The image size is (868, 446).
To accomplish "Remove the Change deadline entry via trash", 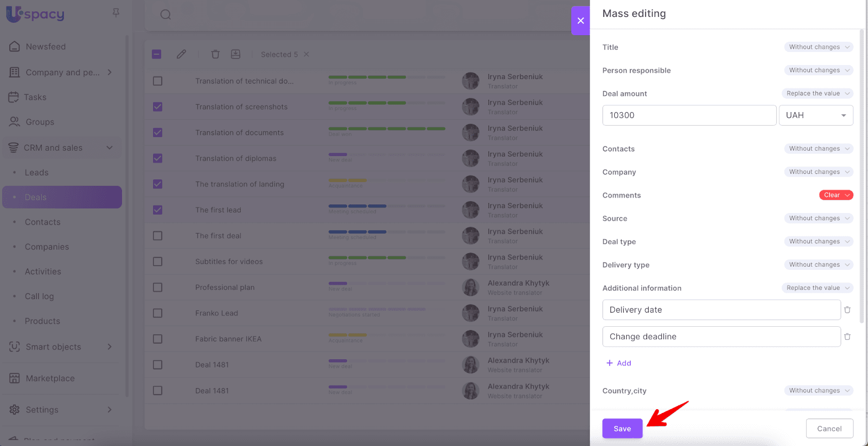I will pos(847,337).
